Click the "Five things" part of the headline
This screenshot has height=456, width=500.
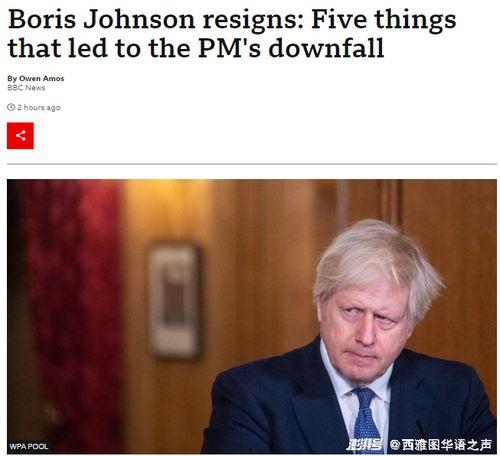point(383,19)
